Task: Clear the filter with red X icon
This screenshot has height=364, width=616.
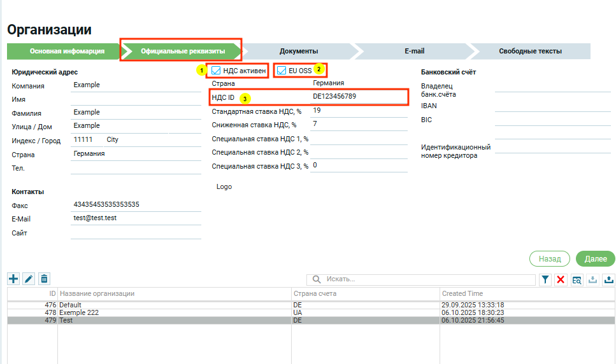Action: 561,280
